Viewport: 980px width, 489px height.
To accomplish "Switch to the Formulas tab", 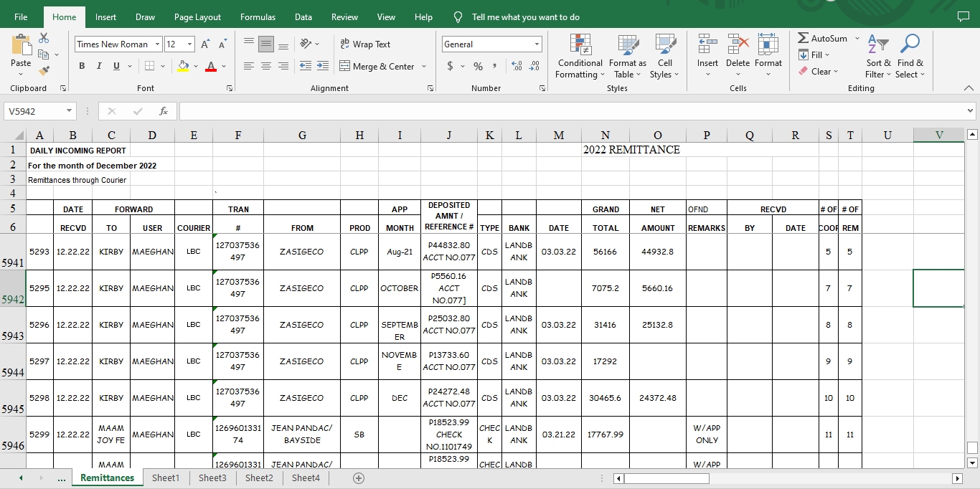I will coord(258,16).
